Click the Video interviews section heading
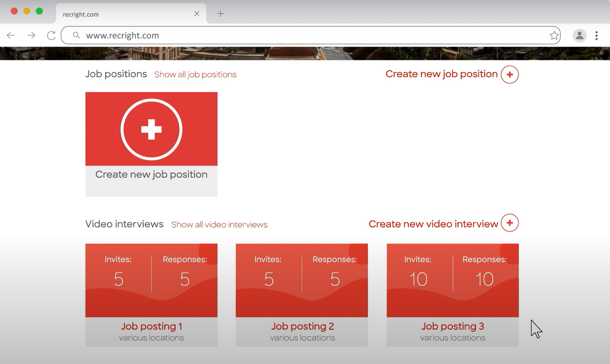This screenshot has width=610, height=364. click(124, 224)
